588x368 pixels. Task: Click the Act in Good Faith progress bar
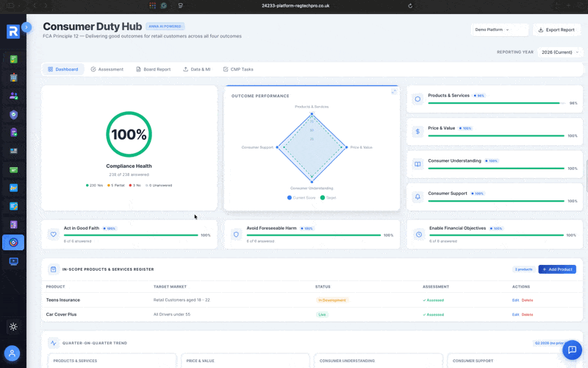pyautogui.click(x=131, y=235)
